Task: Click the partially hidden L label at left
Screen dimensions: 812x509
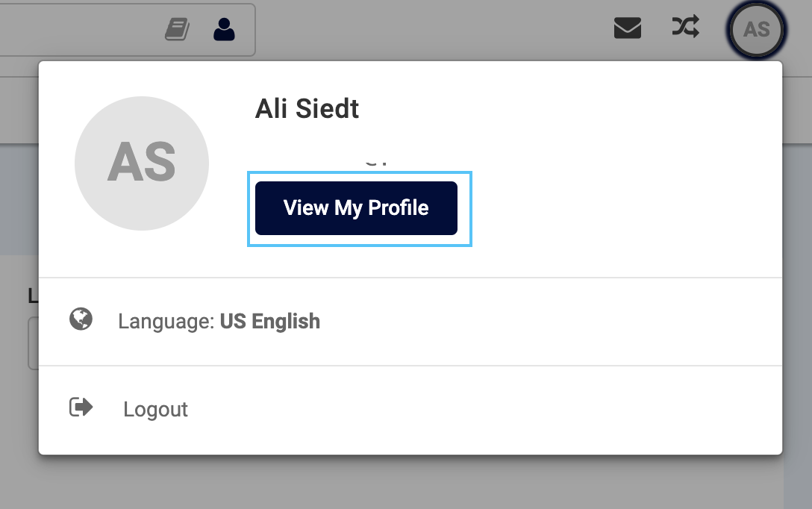Action: pyautogui.click(x=33, y=296)
